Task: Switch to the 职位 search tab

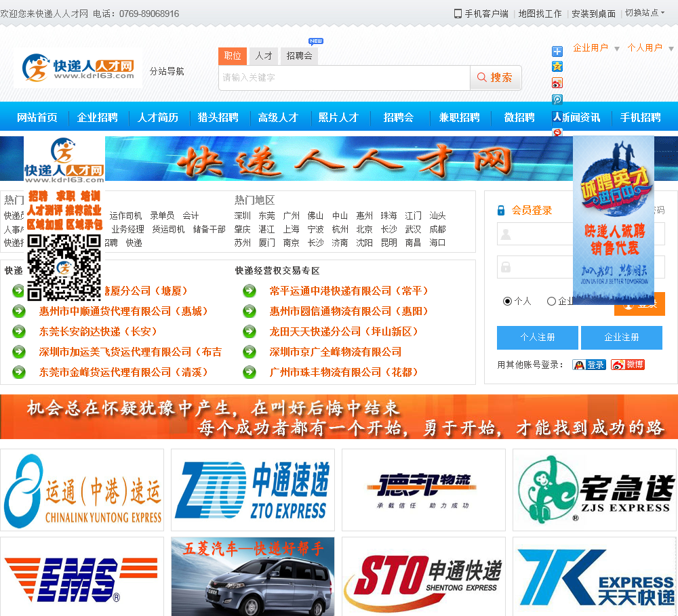Action: [x=233, y=56]
